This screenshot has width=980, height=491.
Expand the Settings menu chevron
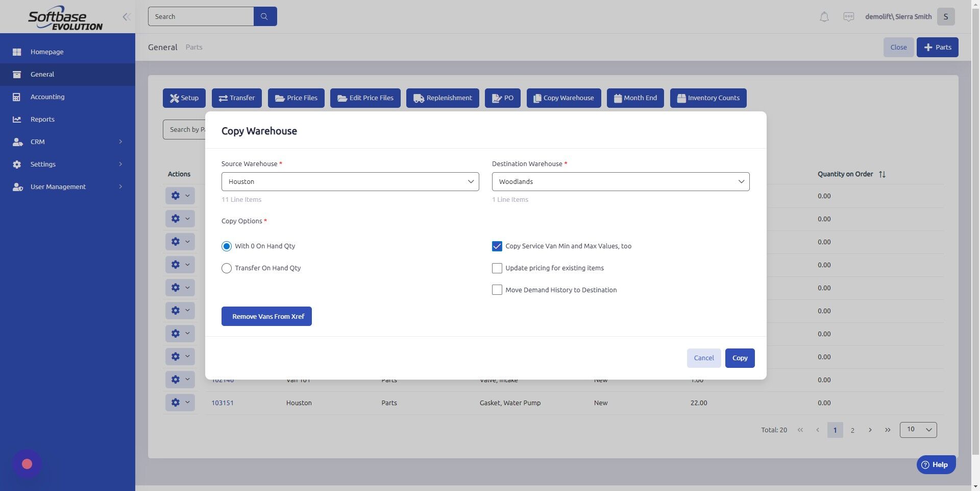point(120,165)
